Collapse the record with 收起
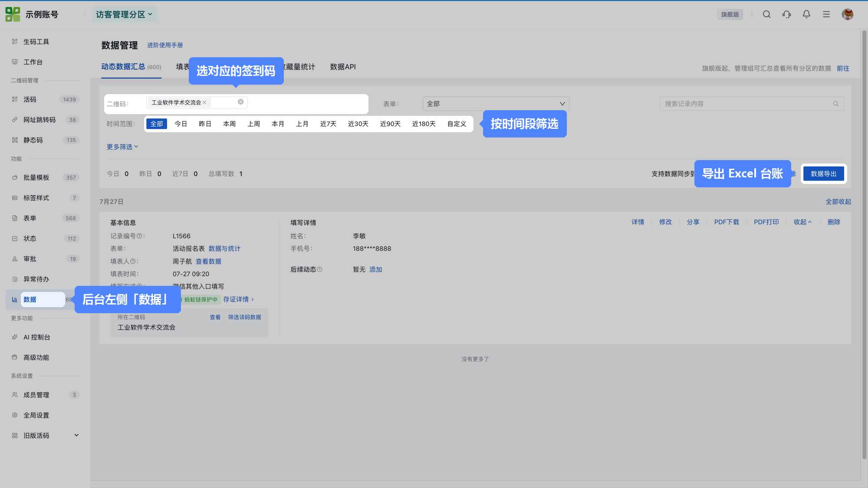This screenshot has width=868, height=488. (802, 222)
